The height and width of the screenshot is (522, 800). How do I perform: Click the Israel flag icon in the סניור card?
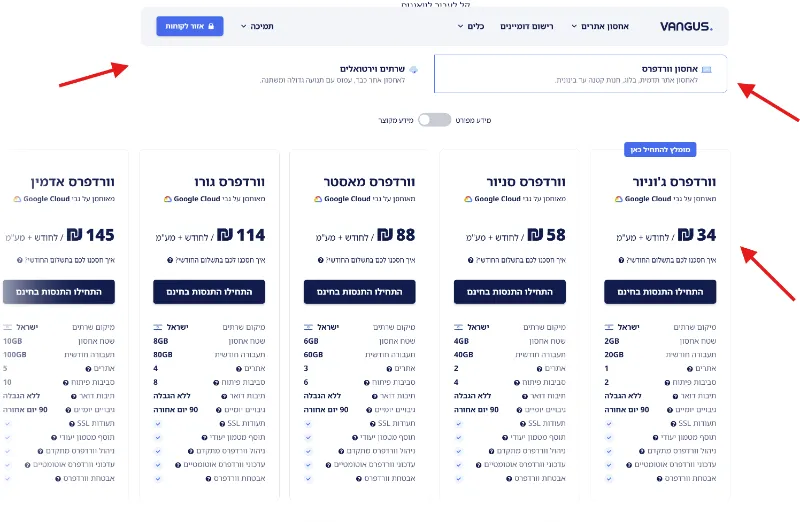pos(458,327)
